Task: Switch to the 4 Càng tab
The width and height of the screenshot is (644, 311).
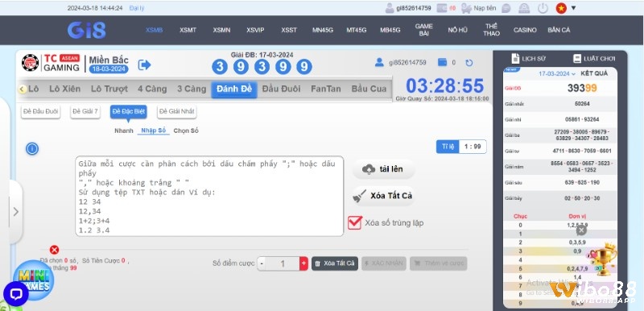Action: point(152,89)
